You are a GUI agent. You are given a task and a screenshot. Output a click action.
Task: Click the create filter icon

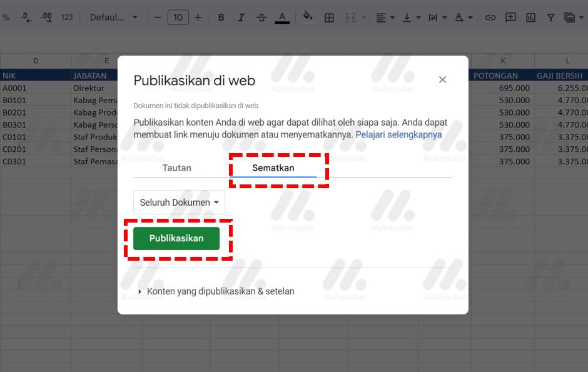tap(550, 18)
